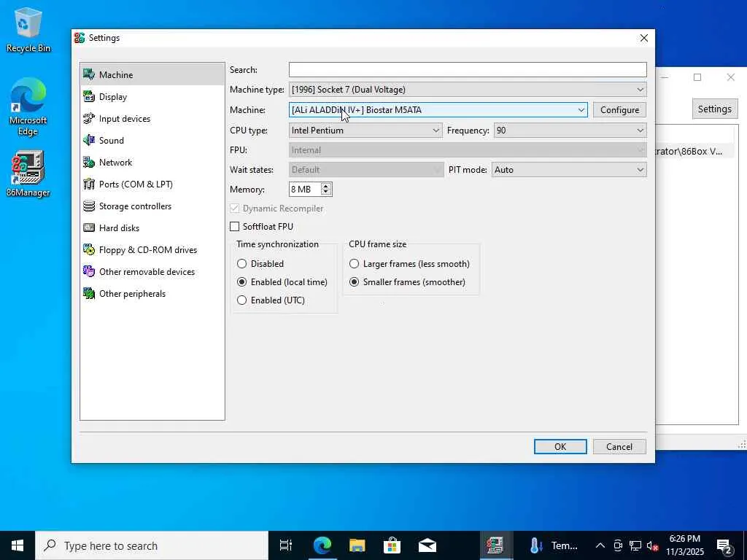
Task: Increase memory with spinner up arrow
Action: click(326, 186)
